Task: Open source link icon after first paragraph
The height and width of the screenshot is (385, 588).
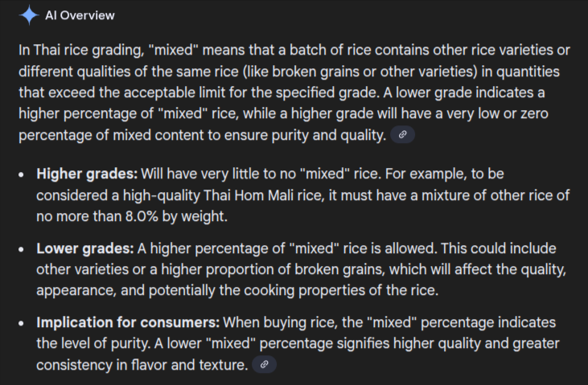Action: pos(402,134)
